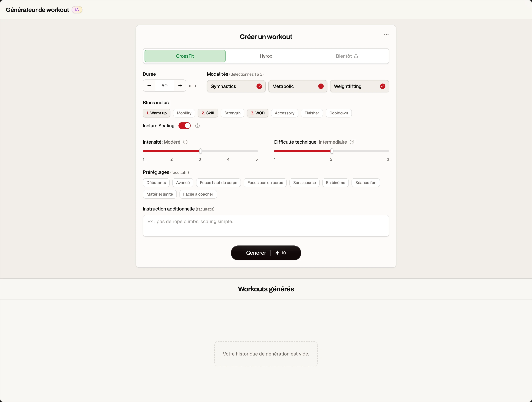Image resolution: width=532 pixels, height=402 pixels.
Task: Click the plus button to increase duration
Action: (180, 86)
